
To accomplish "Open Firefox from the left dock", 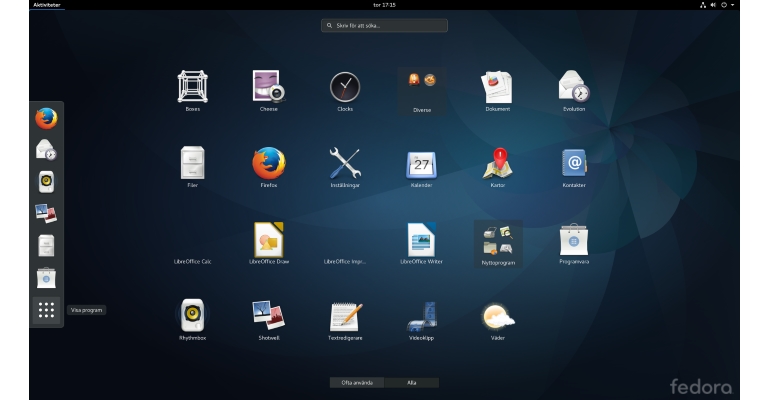I will pyautogui.click(x=46, y=119).
